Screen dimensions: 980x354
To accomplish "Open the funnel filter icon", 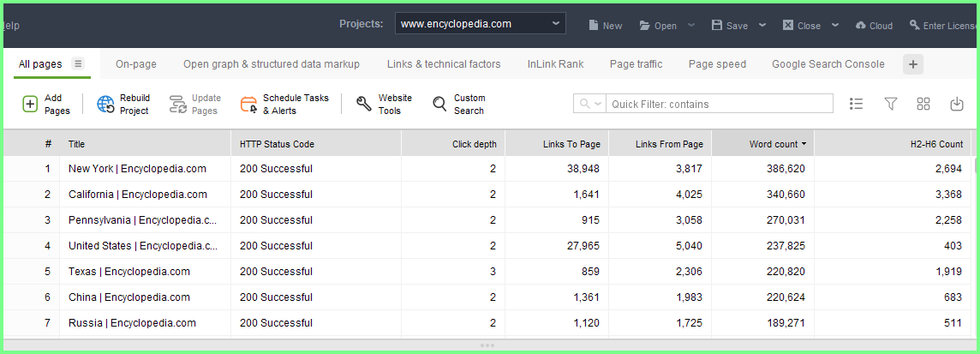I will pyautogui.click(x=891, y=104).
